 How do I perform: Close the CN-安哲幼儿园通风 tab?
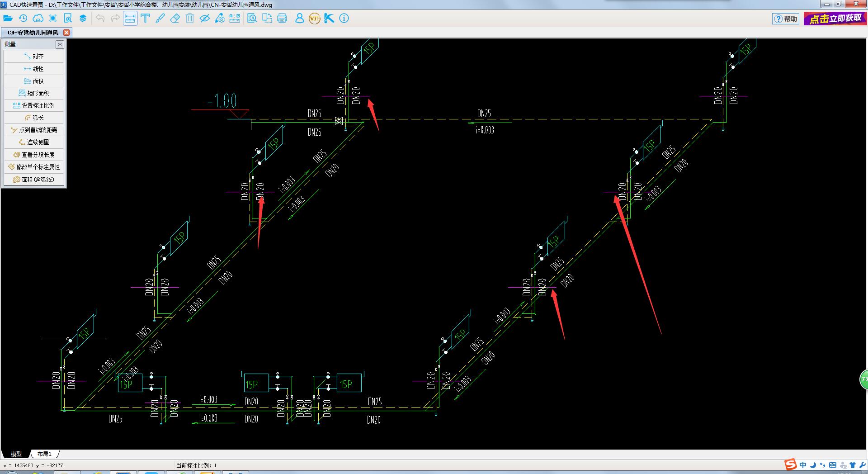pyautogui.click(x=66, y=33)
